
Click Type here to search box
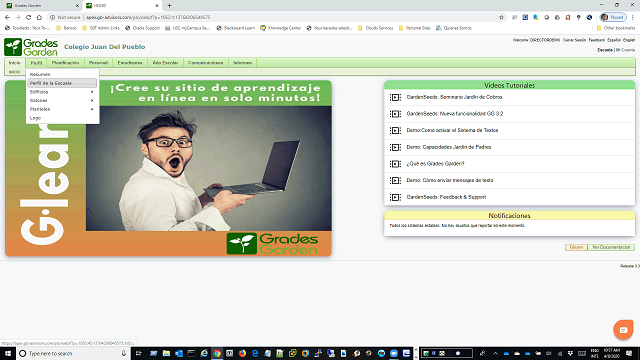point(73,353)
